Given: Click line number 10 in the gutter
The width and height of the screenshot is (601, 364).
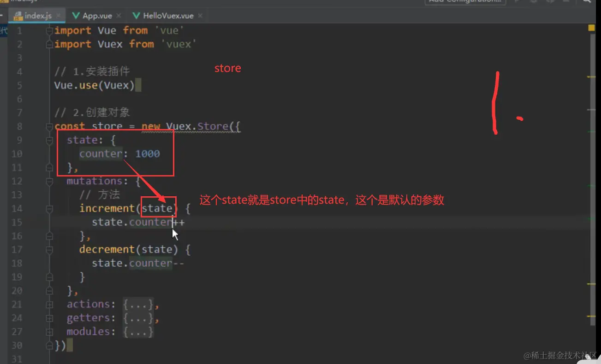Looking at the screenshot, I should (17, 154).
